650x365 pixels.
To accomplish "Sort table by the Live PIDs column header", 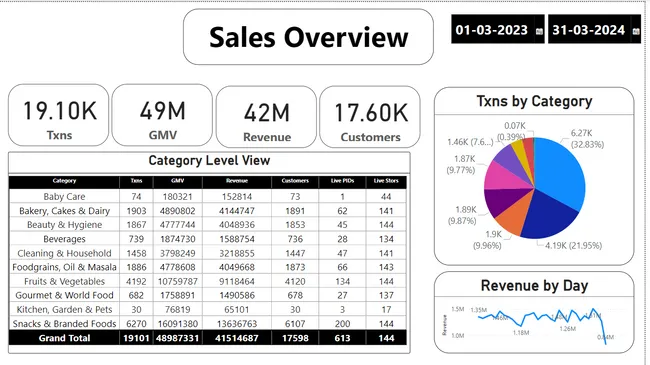I will click(x=342, y=181).
